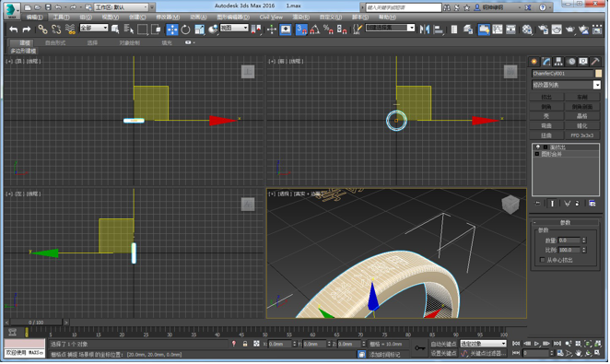Image resolution: width=610 pixels, height=364 pixels.
Task: Open the key filter 选定对象 dropdown
Action: click(x=483, y=344)
